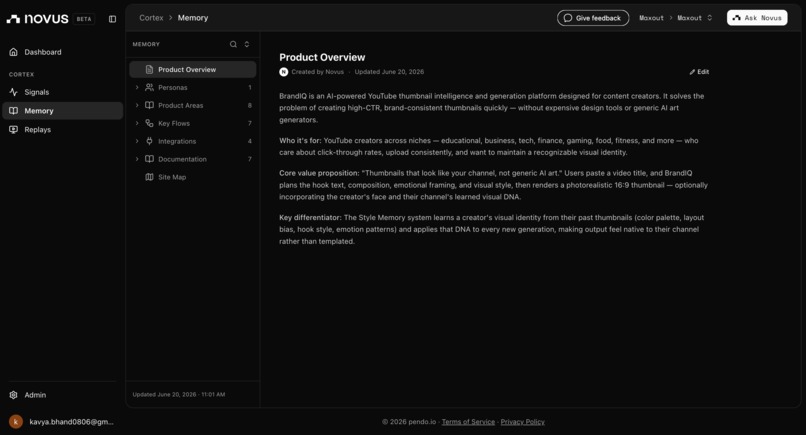
Task: Click the Cortex breadcrumb
Action: (x=151, y=18)
